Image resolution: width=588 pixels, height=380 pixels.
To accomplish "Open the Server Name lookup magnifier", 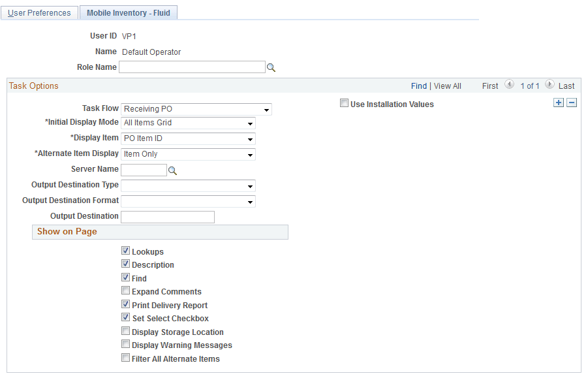I will [171, 170].
